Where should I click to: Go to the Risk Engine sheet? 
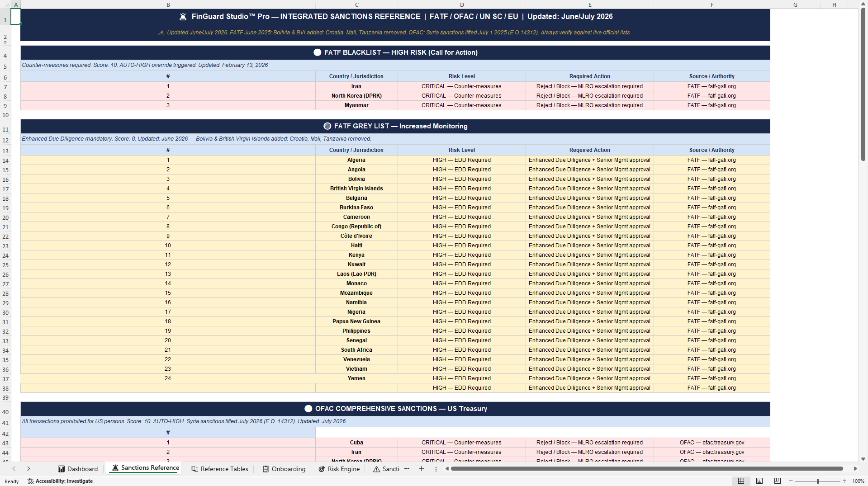(x=339, y=469)
